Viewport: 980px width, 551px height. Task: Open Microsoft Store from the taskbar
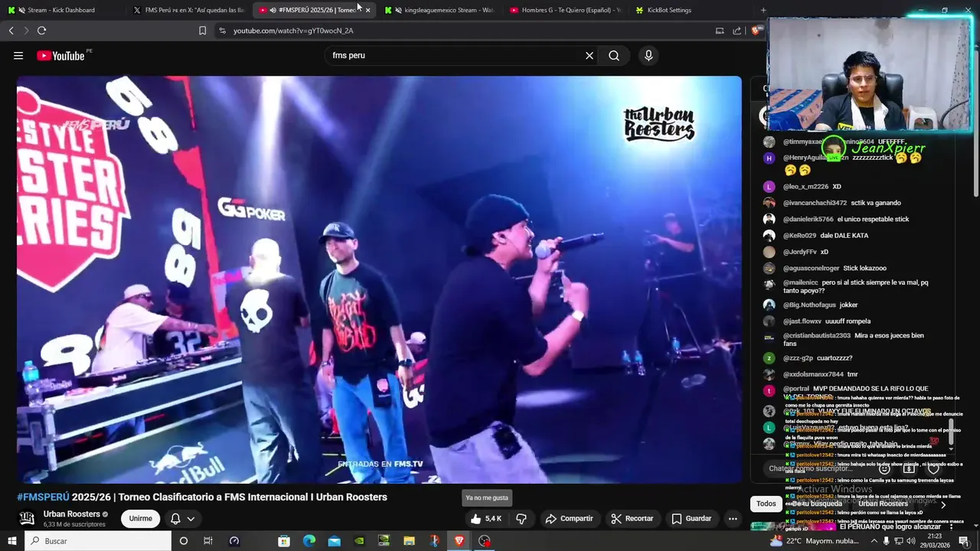pyautogui.click(x=284, y=541)
